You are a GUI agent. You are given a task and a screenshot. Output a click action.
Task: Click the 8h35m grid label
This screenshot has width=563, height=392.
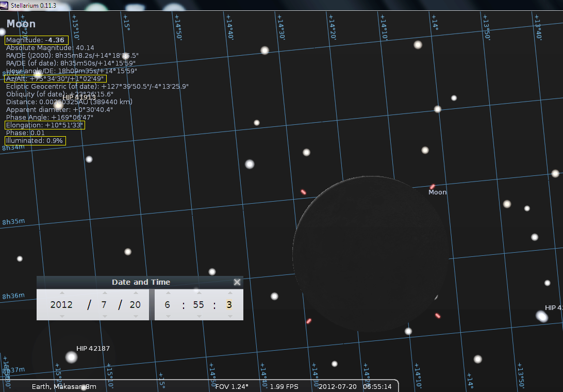[x=13, y=222]
